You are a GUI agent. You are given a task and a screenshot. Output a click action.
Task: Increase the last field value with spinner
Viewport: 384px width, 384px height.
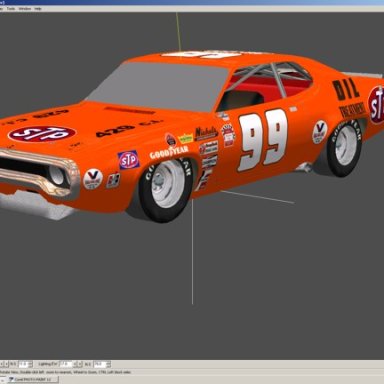coord(109,363)
